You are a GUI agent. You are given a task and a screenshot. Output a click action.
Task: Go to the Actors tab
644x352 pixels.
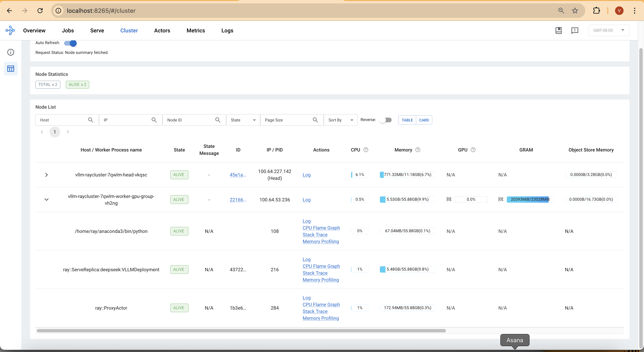click(162, 30)
